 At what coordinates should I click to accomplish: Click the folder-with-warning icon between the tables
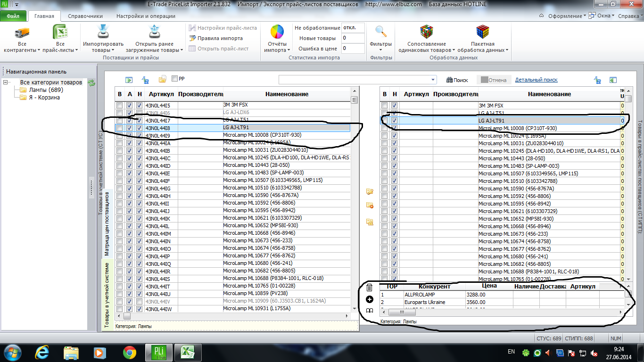tap(370, 222)
